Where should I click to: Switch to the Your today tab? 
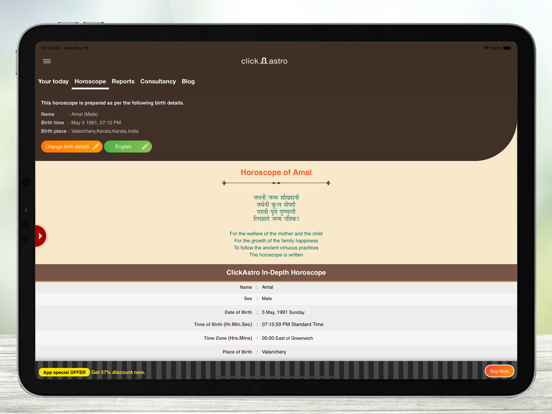[x=53, y=81]
